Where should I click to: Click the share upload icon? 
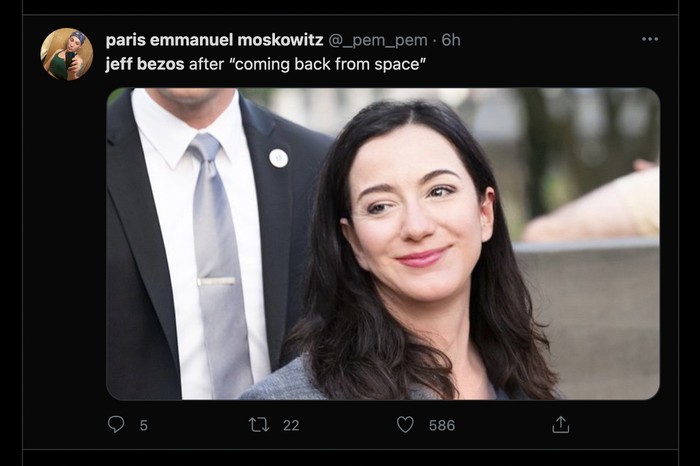click(560, 425)
